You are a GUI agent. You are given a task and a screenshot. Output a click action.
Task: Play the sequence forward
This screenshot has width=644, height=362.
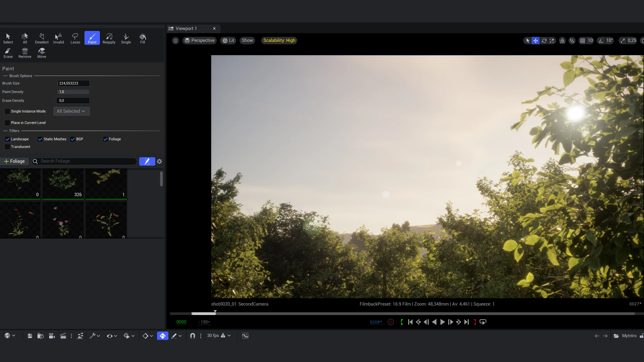coord(442,322)
